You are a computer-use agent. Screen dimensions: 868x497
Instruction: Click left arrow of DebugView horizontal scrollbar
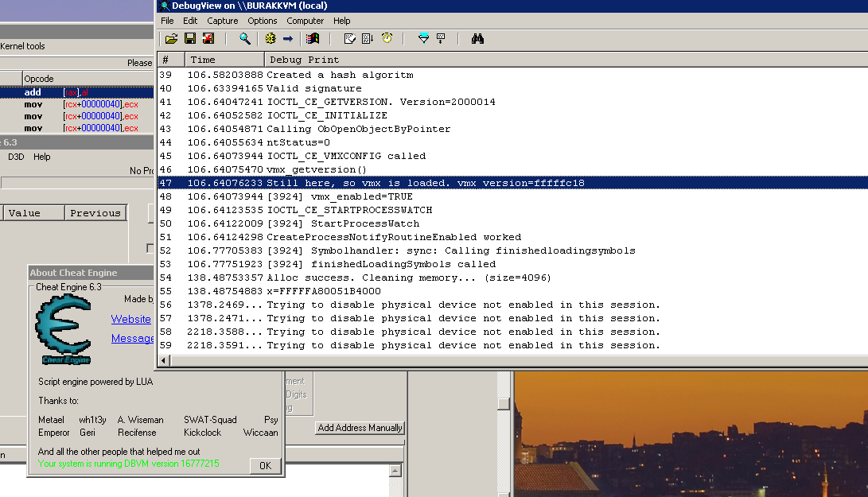(x=165, y=360)
